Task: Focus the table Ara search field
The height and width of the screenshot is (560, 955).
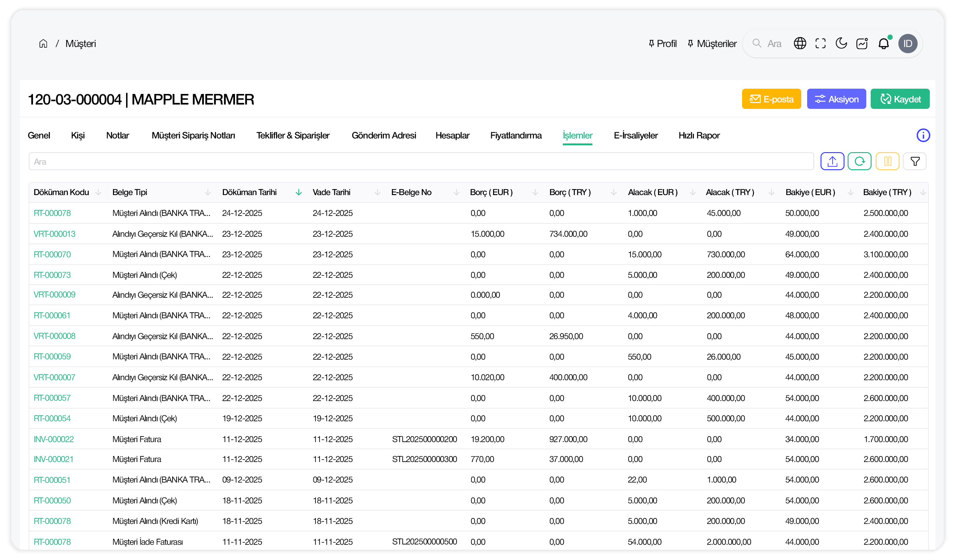Action: 421,162
